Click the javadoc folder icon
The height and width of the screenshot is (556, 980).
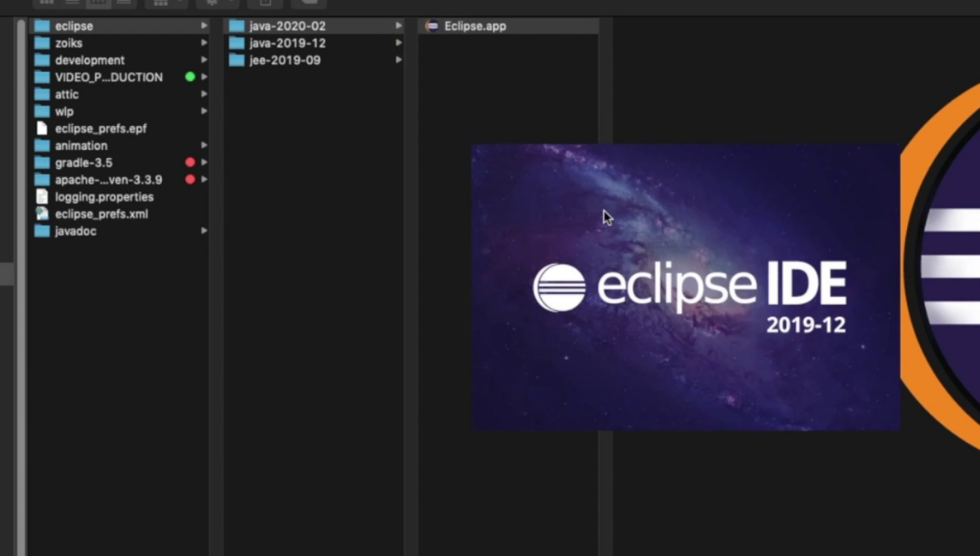click(42, 231)
